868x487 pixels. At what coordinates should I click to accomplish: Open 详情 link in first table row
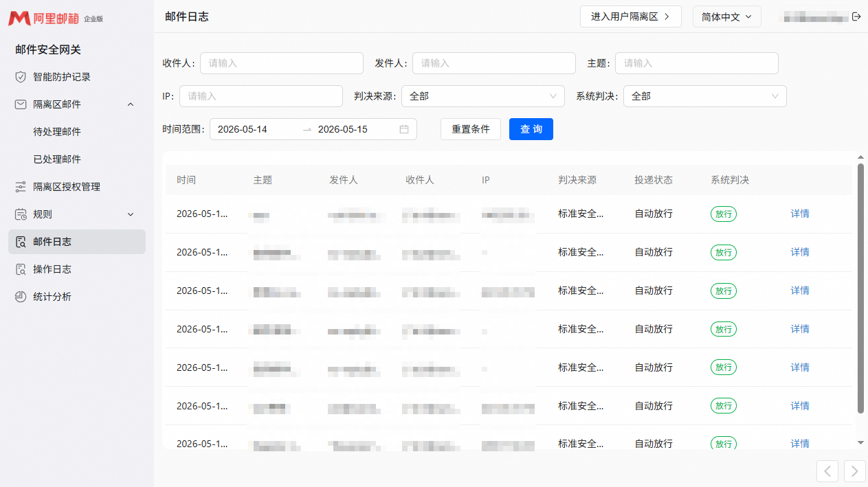click(800, 214)
